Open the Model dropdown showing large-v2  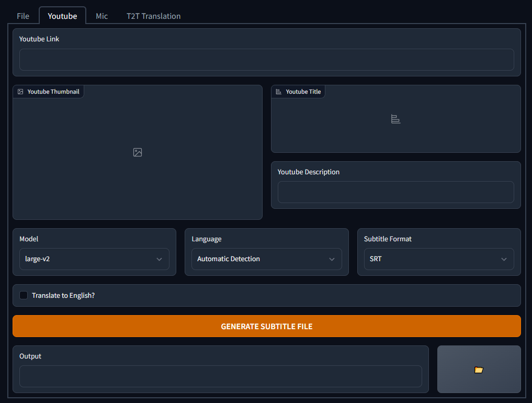click(94, 259)
